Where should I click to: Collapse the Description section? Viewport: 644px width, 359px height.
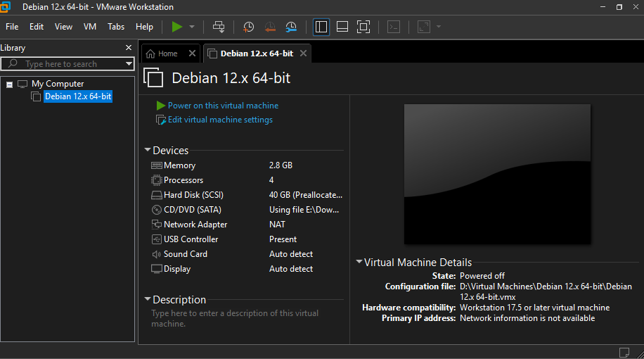pyautogui.click(x=148, y=299)
